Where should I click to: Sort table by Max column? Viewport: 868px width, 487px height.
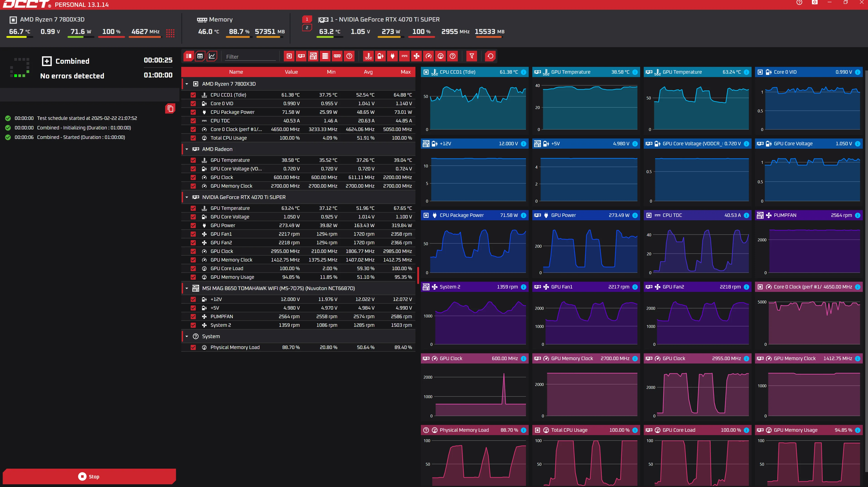pos(406,72)
